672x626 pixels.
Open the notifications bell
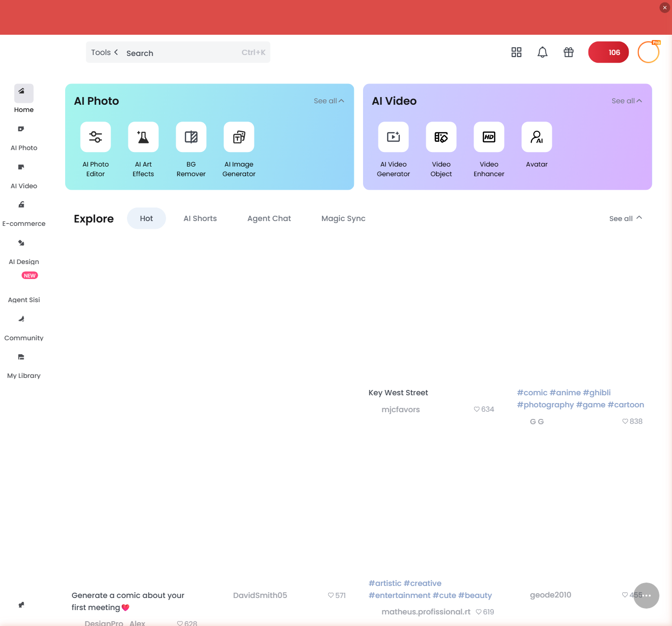(542, 52)
